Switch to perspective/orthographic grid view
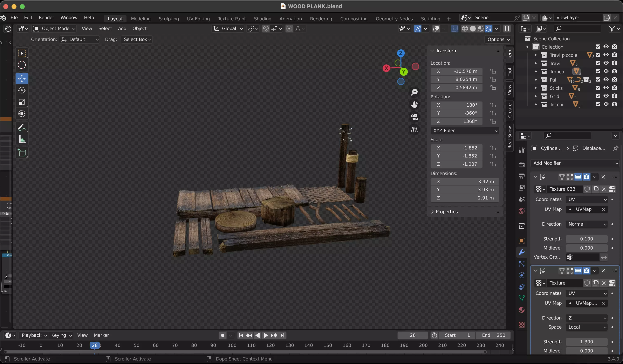This screenshot has width=623, height=364. coord(414,129)
